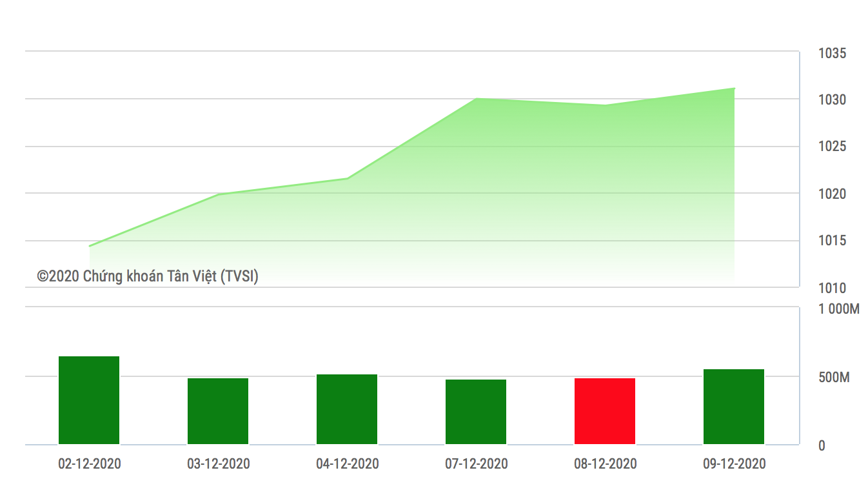Screen dimensions: 868x488
Task: Click the 03-12-2020 date label
Action: coord(218,463)
